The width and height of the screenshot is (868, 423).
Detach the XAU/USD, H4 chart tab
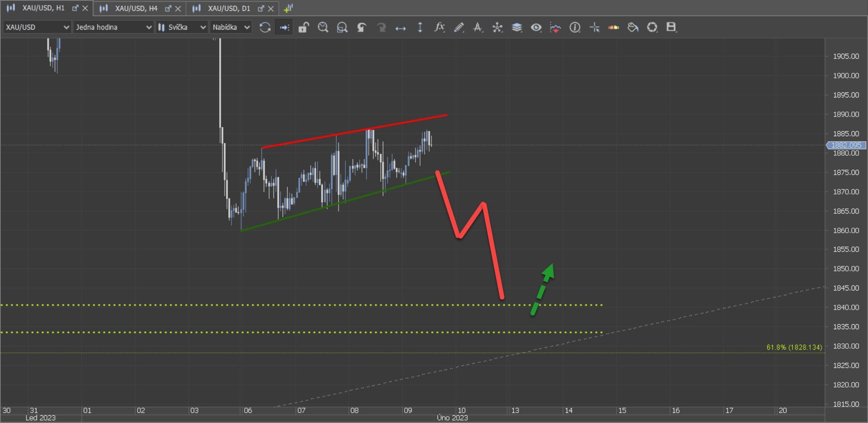[169, 8]
